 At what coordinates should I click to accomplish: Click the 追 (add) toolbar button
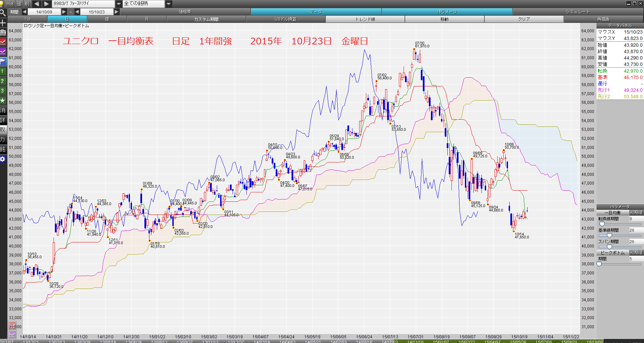pos(19,4)
